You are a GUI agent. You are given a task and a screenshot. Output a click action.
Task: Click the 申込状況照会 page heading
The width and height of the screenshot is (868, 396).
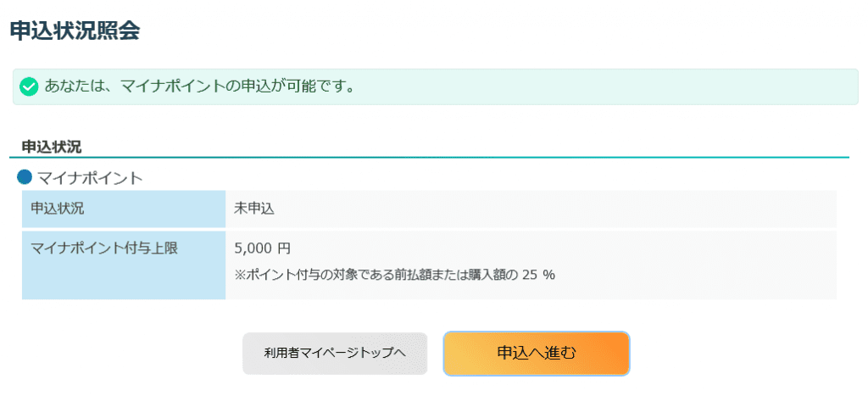(75, 31)
